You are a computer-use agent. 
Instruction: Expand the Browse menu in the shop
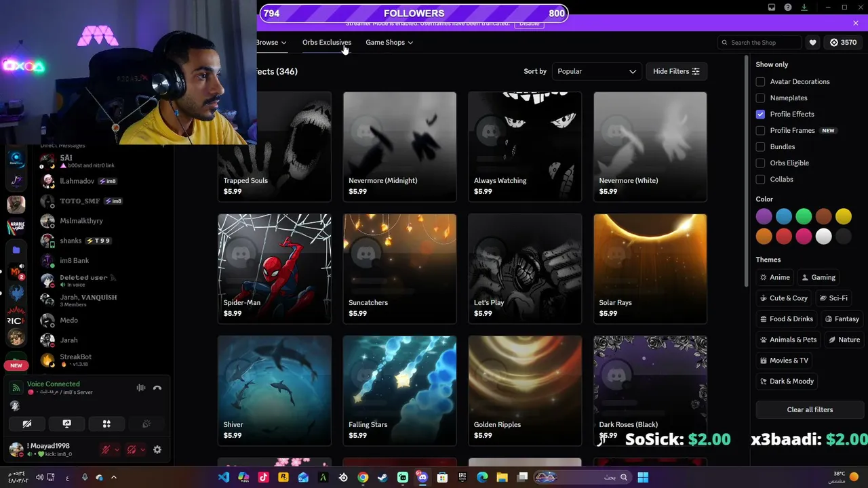[271, 43]
